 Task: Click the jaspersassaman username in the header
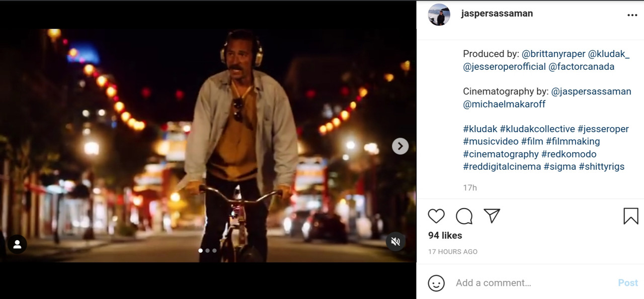click(497, 14)
